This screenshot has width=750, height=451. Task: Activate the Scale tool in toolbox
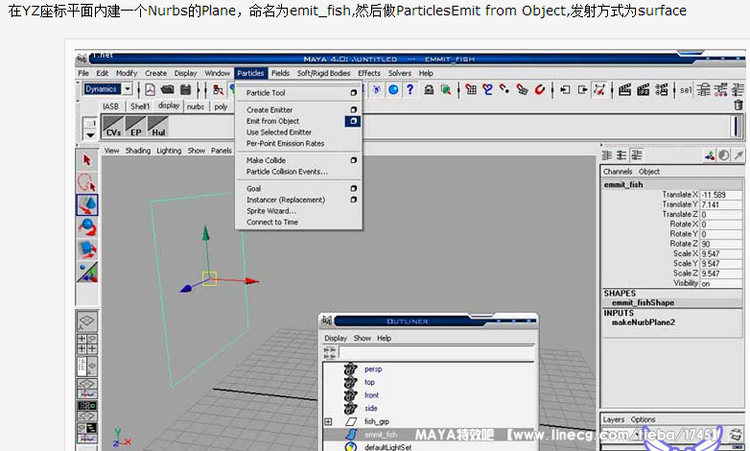[x=87, y=249]
